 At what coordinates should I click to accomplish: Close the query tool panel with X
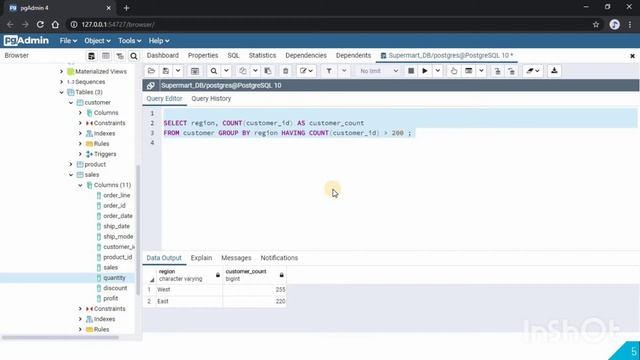point(632,56)
